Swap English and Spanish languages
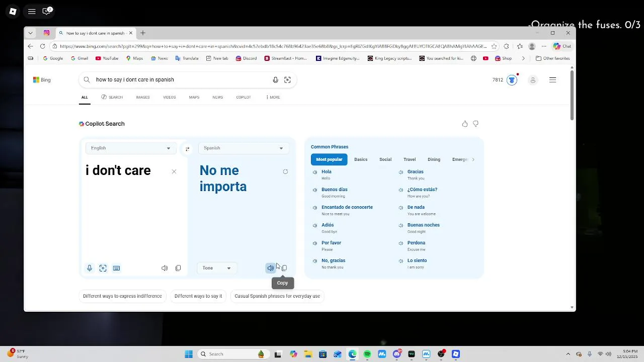 pyautogui.click(x=187, y=148)
